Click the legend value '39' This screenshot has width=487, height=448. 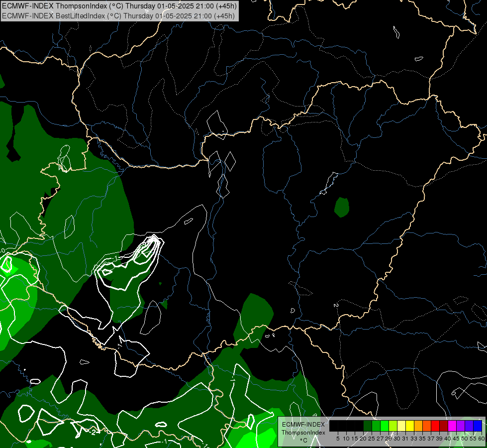(x=439, y=439)
